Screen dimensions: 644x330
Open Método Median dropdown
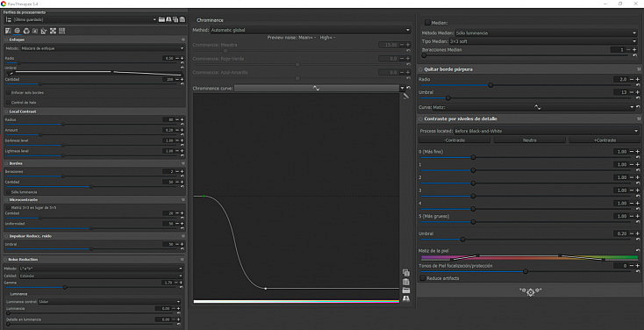546,32
